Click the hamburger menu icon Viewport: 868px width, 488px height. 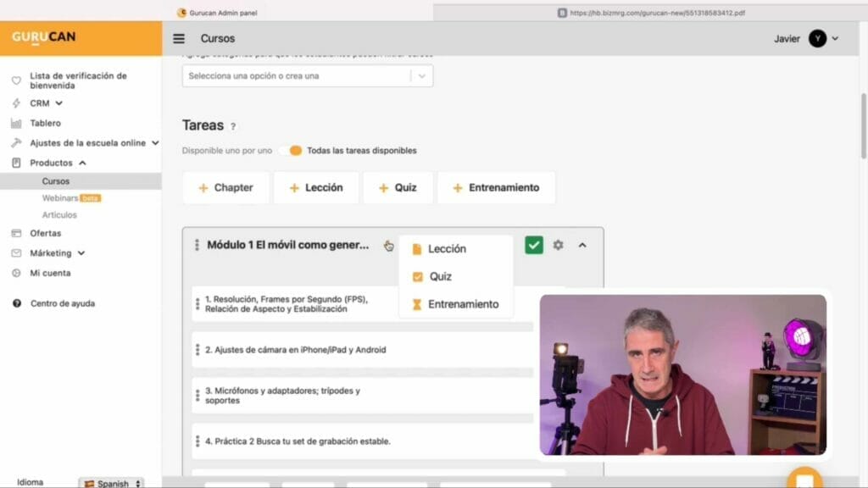point(179,39)
